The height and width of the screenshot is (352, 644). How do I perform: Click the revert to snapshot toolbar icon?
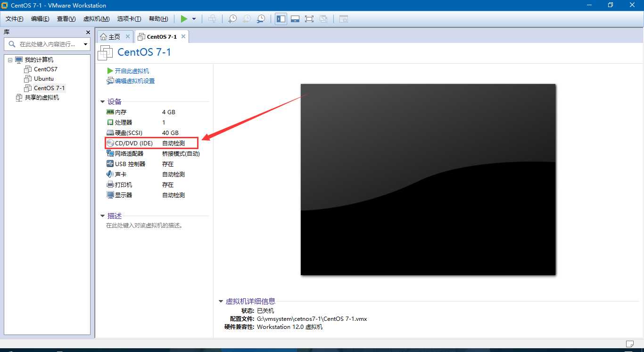[247, 19]
